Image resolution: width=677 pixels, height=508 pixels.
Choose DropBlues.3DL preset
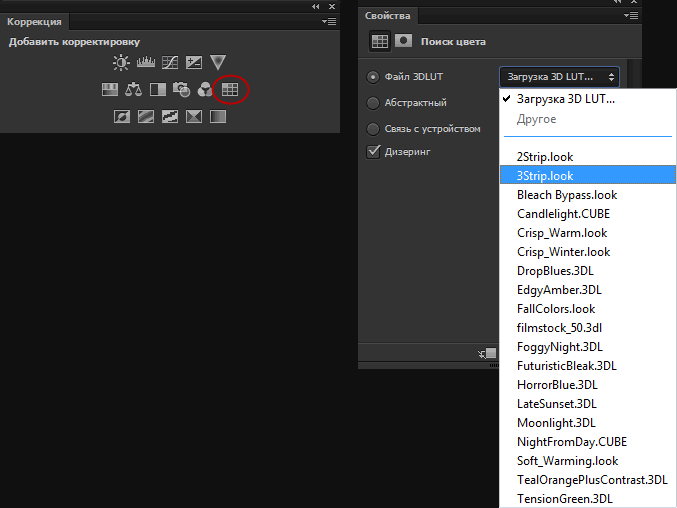tap(588, 271)
